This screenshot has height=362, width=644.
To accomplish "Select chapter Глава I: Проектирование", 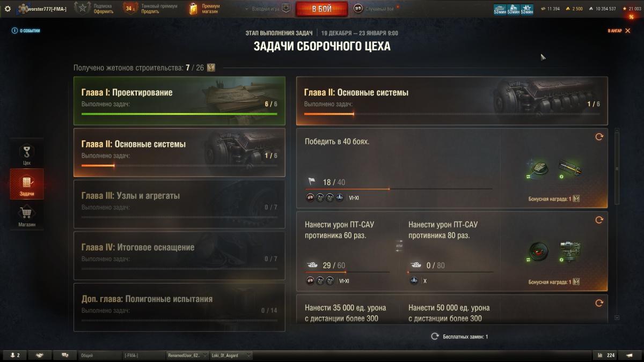I will pos(179,100).
